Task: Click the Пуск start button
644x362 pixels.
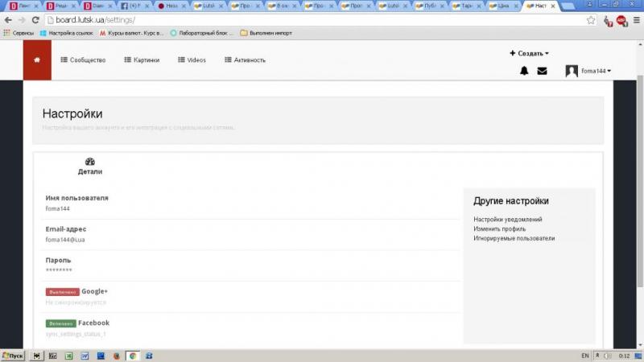Action: pyautogui.click(x=13, y=355)
